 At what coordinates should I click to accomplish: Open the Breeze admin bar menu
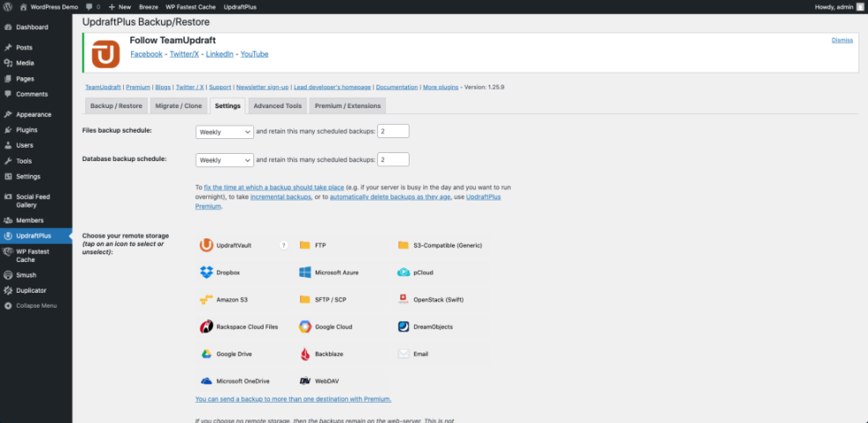149,7
